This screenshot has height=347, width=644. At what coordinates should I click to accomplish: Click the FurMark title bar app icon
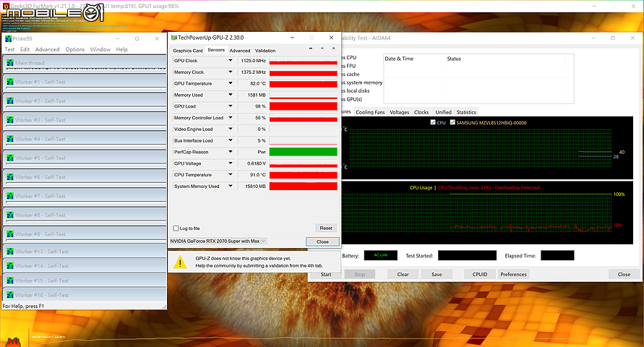pyautogui.click(x=5, y=7)
